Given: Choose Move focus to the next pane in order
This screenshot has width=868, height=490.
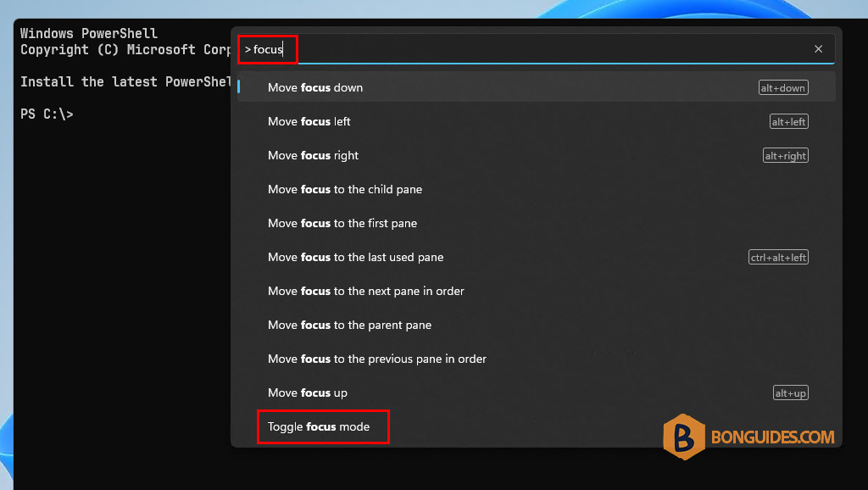Looking at the screenshot, I should 536,291.
